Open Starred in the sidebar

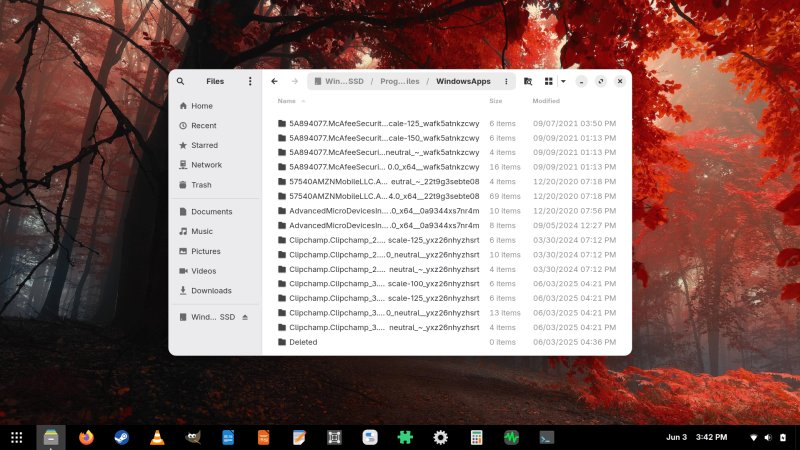(x=203, y=145)
